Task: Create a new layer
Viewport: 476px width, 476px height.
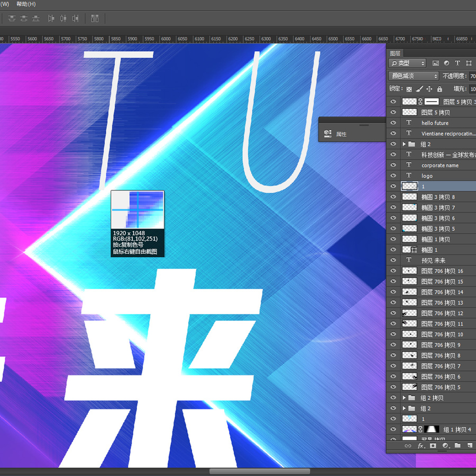Action: point(470,446)
